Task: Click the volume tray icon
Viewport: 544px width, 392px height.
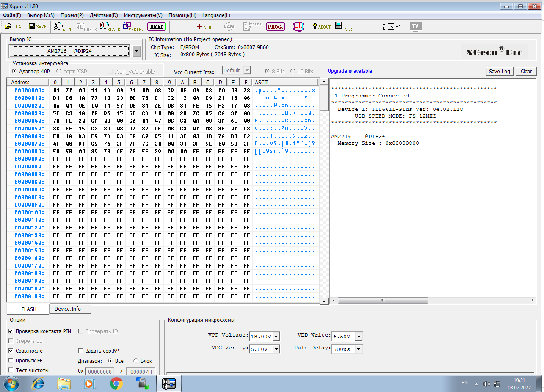Action: (486, 384)
